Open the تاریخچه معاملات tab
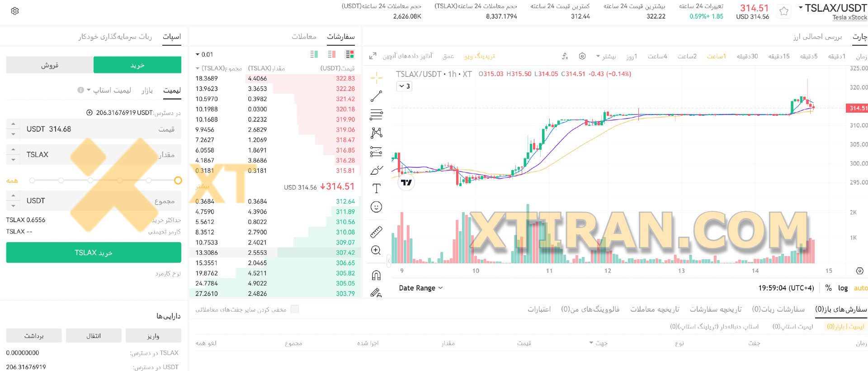 coord(655,309)
